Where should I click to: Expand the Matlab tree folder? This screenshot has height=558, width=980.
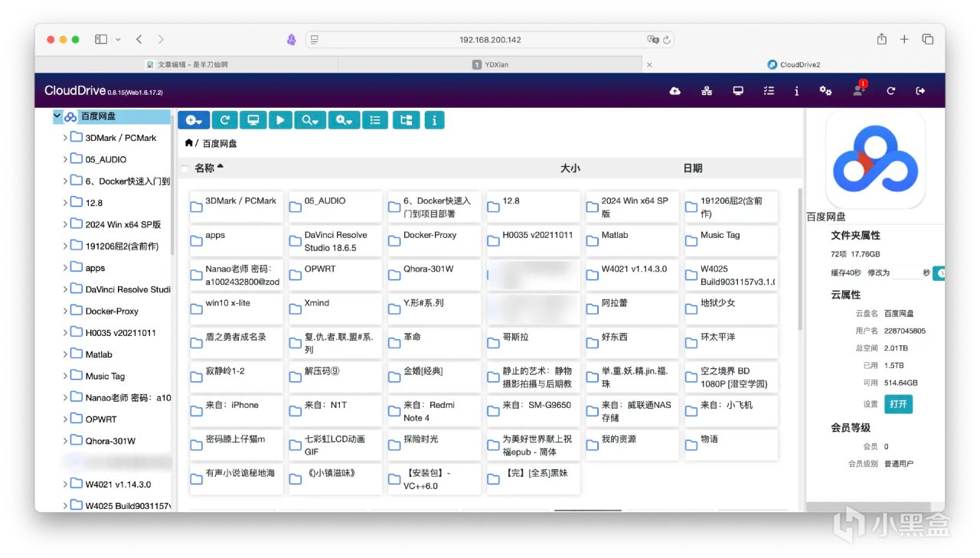(x=65, y=354)
